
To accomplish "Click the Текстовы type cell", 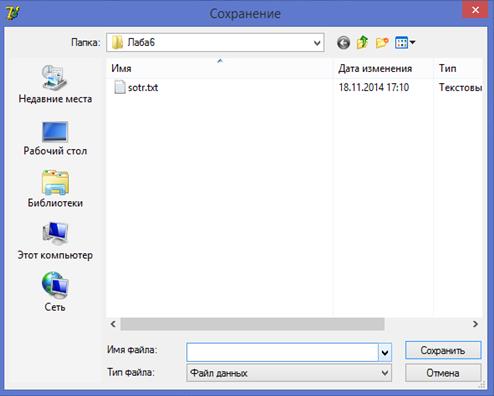I will (x=460, y=87).
